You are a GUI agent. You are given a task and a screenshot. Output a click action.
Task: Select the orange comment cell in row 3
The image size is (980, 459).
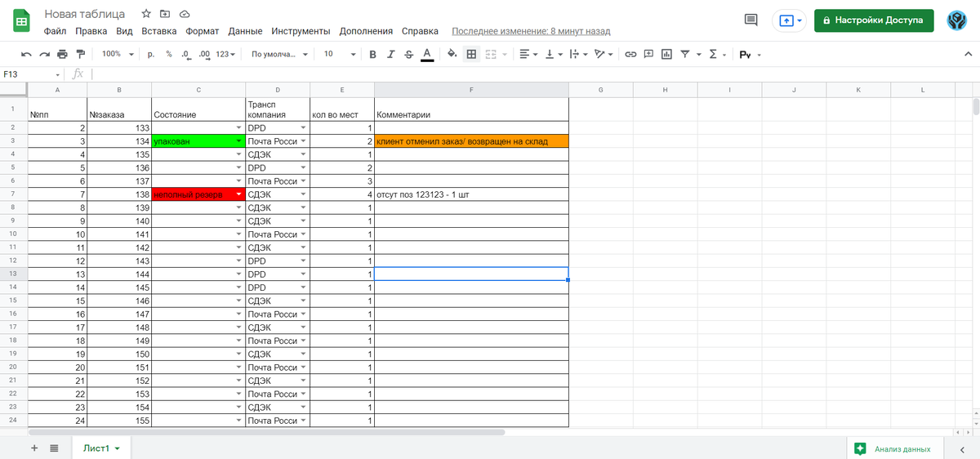471,141
